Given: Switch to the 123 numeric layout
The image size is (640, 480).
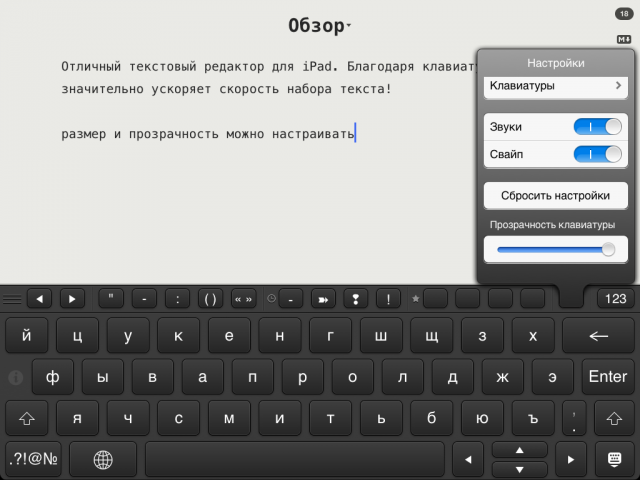Looking at the screenshot, I should pos(615,298).
